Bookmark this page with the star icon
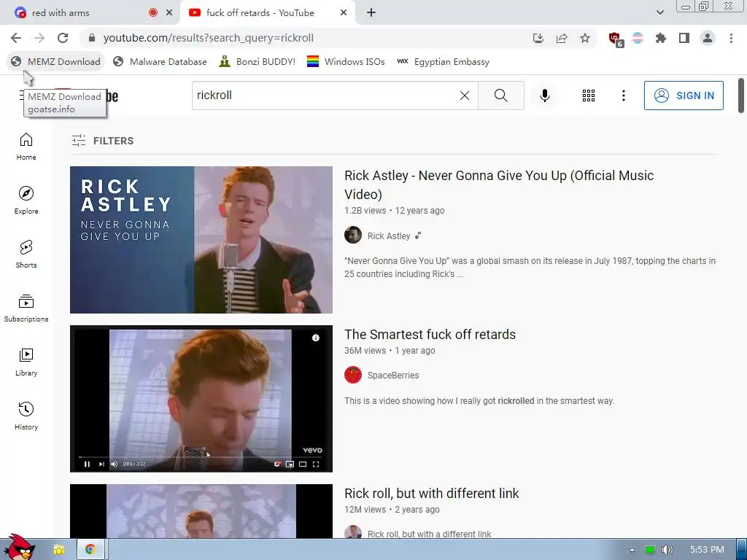Screen dimensions: 747x560 pyautogui.click(x=585, y=38)
